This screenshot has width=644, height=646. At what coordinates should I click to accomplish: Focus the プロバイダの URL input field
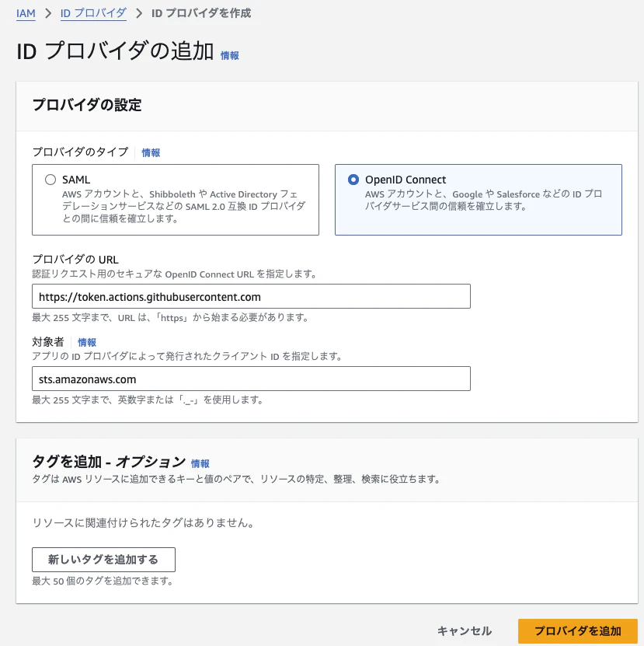coord(251,297)
